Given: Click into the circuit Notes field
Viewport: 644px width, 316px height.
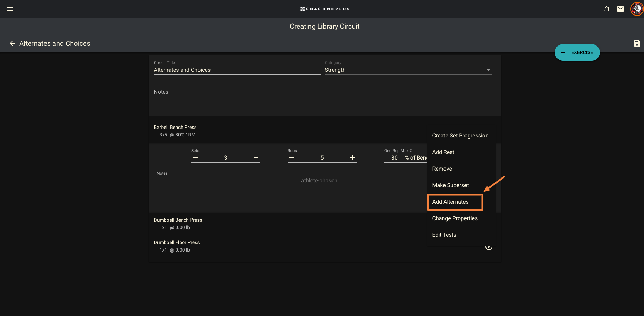Looking at the screenshot, I should (x=325, y=100).
